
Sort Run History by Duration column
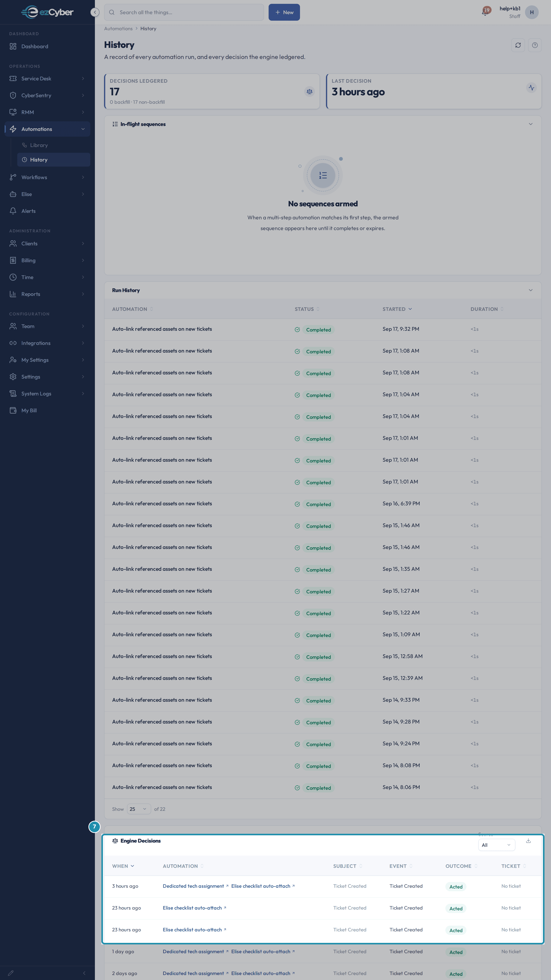click(x=487, y=309)
